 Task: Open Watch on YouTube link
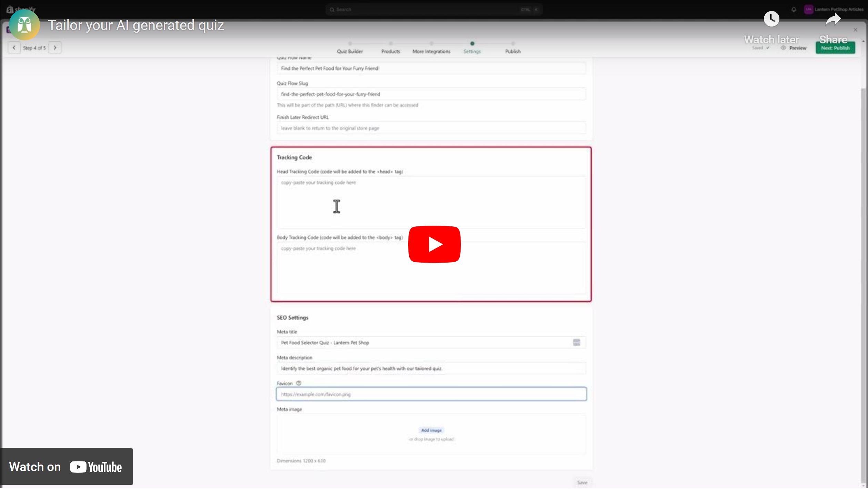[67, 467]
